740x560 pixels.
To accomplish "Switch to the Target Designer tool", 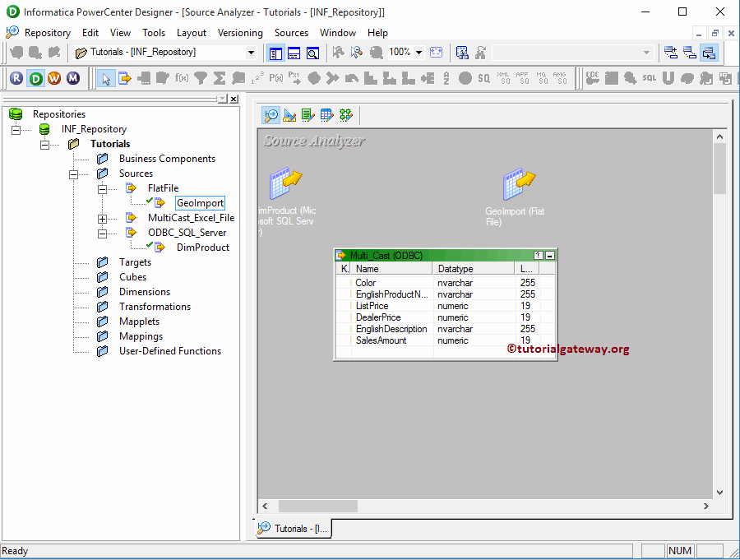I will point(289,115).
